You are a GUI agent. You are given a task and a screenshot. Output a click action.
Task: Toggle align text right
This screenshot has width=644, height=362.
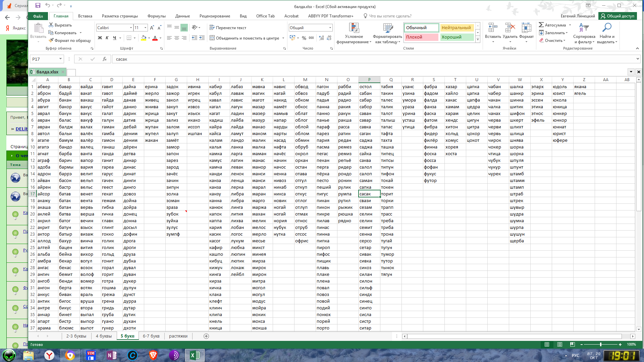[x=184, y=38]
